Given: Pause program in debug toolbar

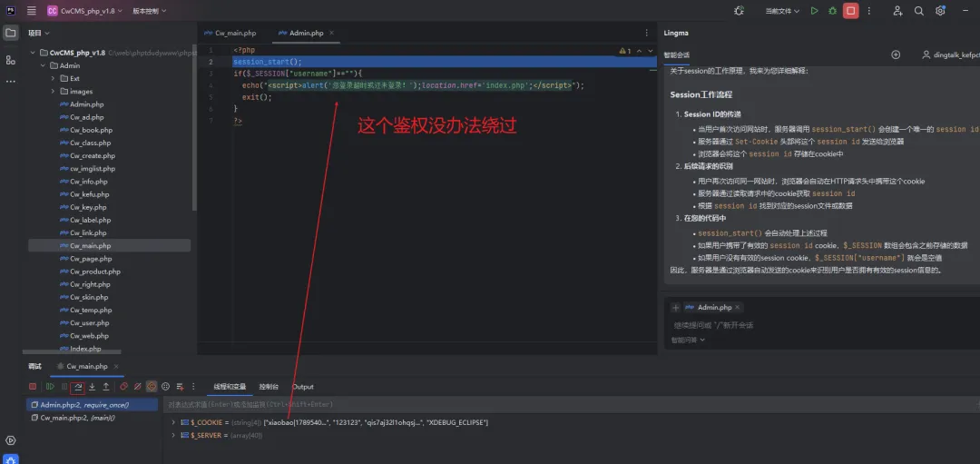Looking at the screenshot, I should click(64, 387).
